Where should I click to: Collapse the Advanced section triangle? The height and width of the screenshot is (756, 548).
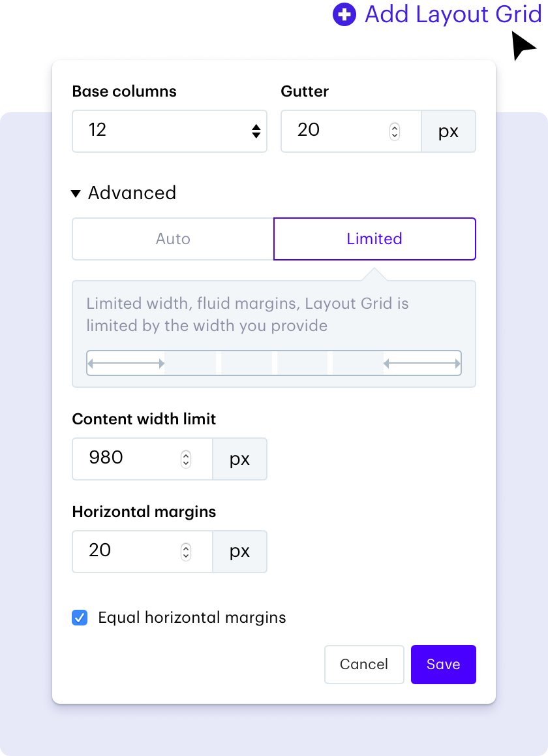76,194
